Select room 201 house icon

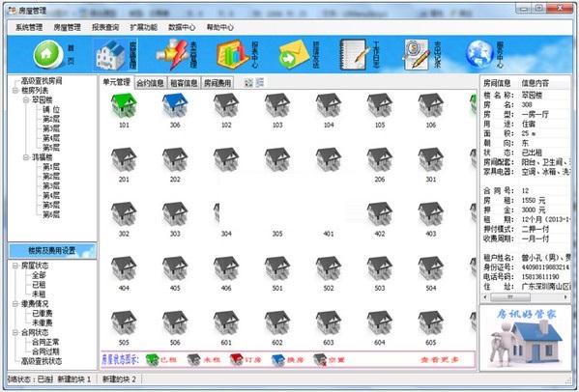[x=124, y=159]
